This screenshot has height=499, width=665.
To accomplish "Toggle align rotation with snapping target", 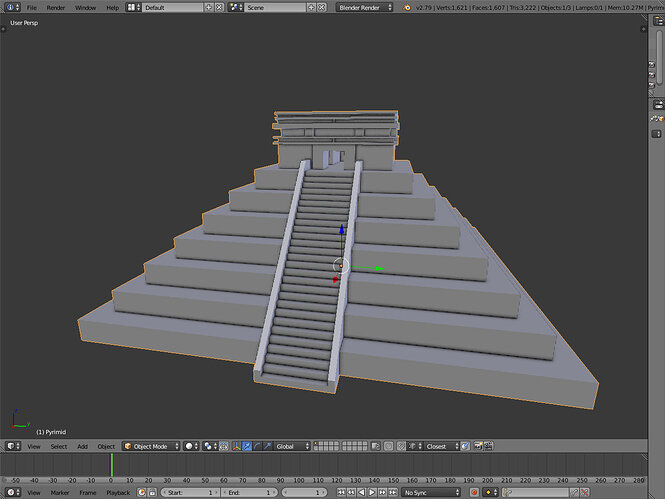I will tap(465, 446).
